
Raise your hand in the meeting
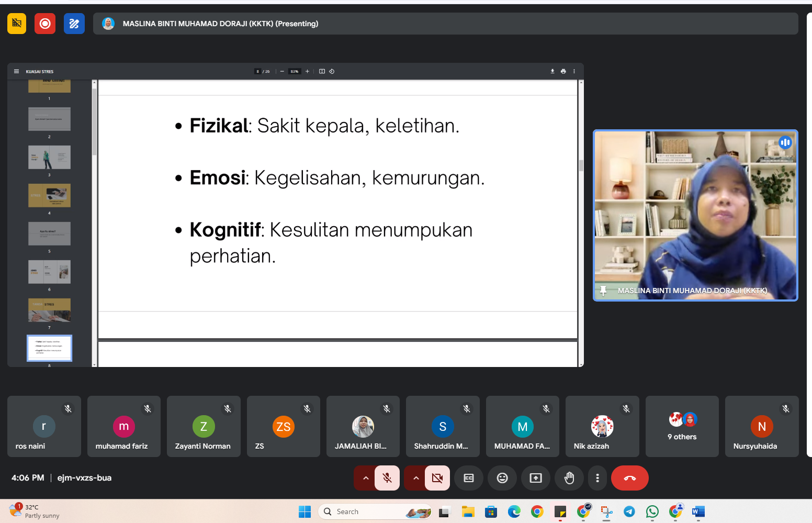tap(569, 478)
